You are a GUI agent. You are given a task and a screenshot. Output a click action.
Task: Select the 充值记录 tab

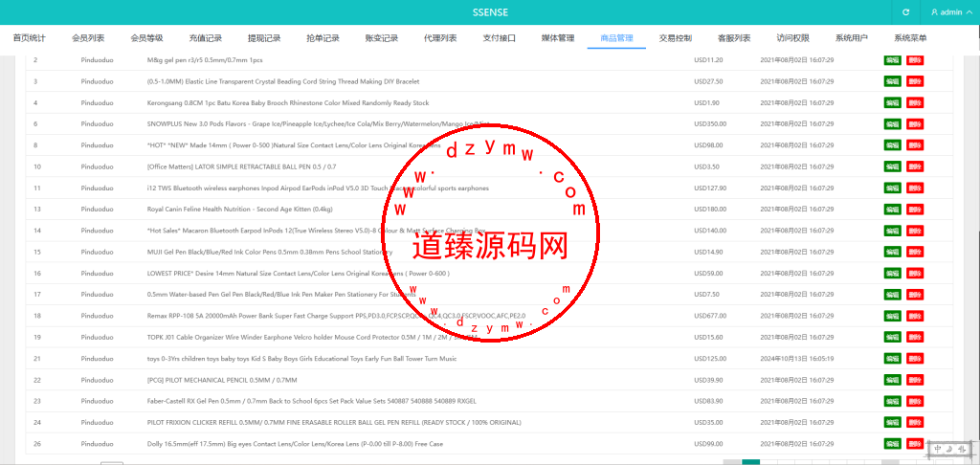pyautogui.click(x=206, y=38)
